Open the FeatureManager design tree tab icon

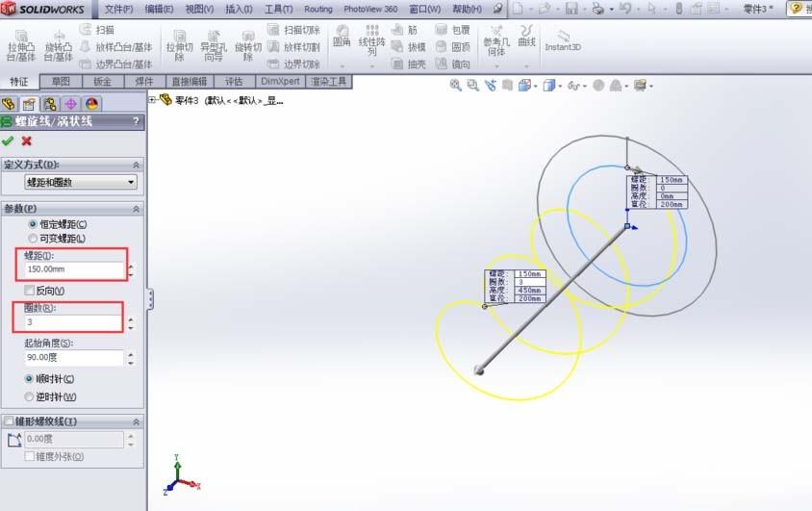pyautogui.click(x=9, y=104)
